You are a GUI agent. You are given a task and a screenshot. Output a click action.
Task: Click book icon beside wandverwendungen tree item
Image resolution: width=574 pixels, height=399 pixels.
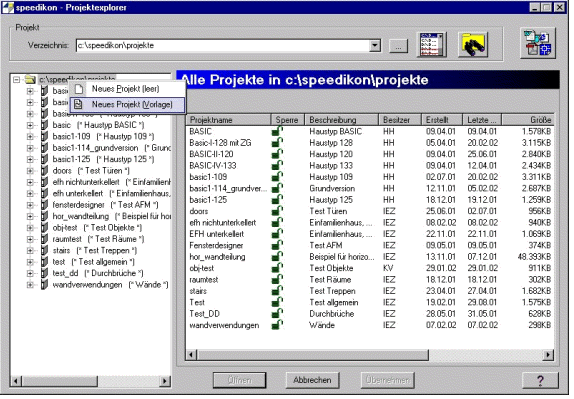point(44,284)
